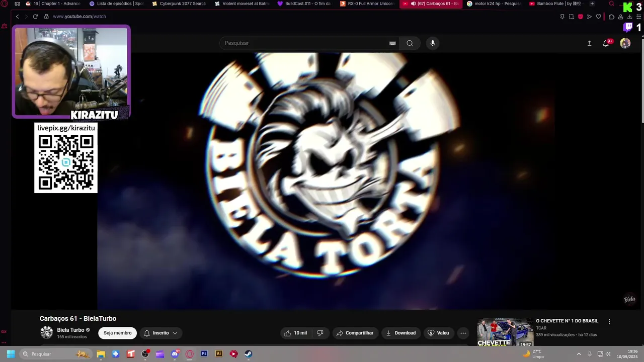Viewport: 644px width, 362px height.
Task: Click the Download button
Action: (400, 333)
